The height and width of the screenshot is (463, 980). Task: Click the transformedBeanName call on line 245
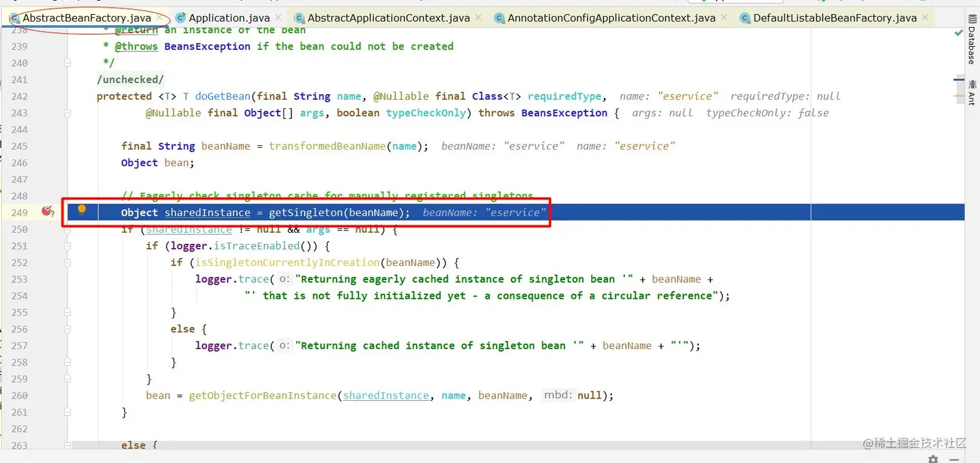click(x=327, y=146)
